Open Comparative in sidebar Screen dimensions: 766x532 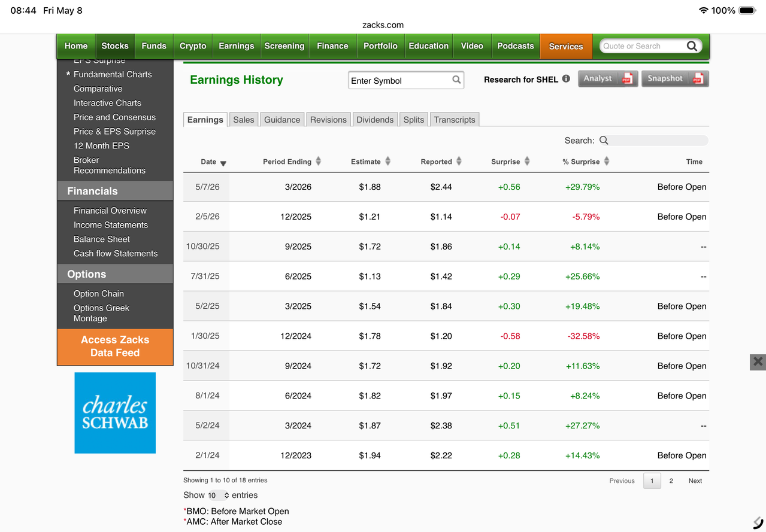(98, 89)
